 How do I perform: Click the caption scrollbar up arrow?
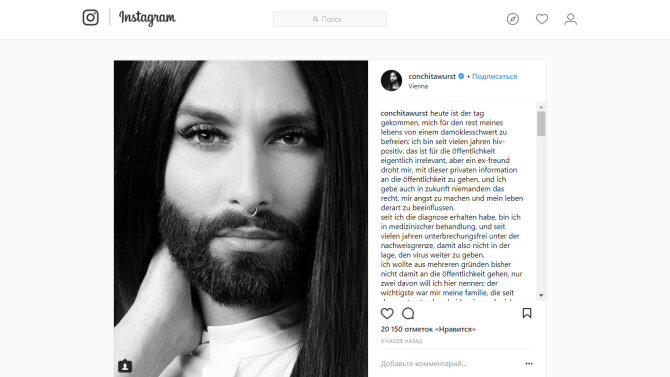coord(541,107)
